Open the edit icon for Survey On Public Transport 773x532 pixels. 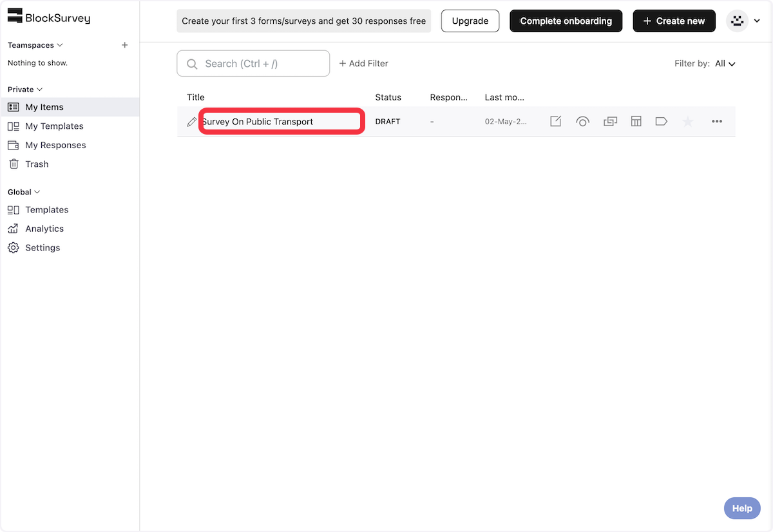click(555, 121)
